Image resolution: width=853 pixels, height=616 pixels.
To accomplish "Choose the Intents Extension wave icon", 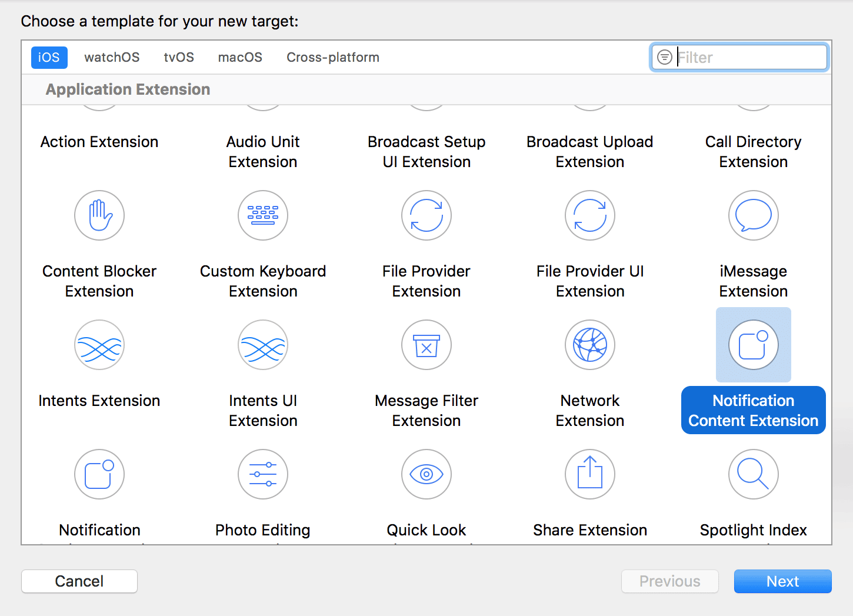I will [99, 345].
